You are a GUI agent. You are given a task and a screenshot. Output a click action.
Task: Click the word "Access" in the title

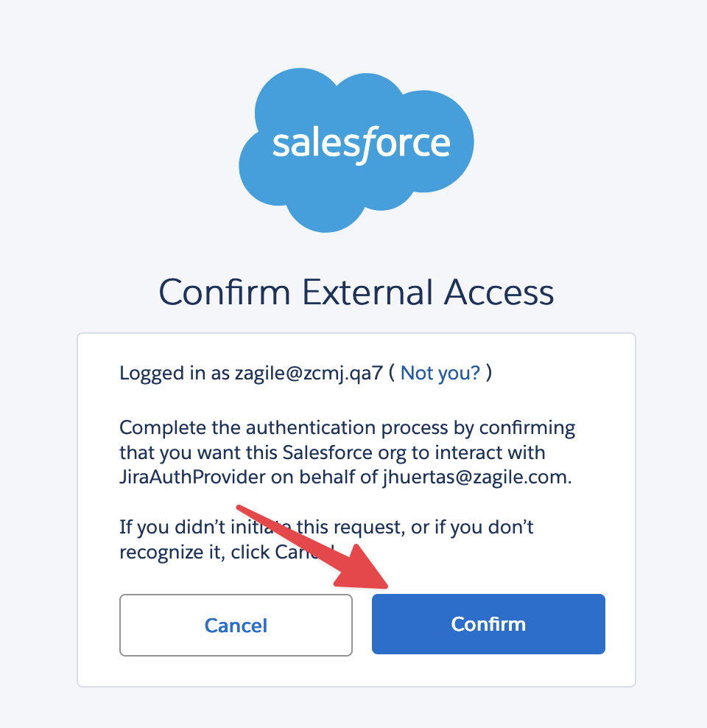coord(498,293)
